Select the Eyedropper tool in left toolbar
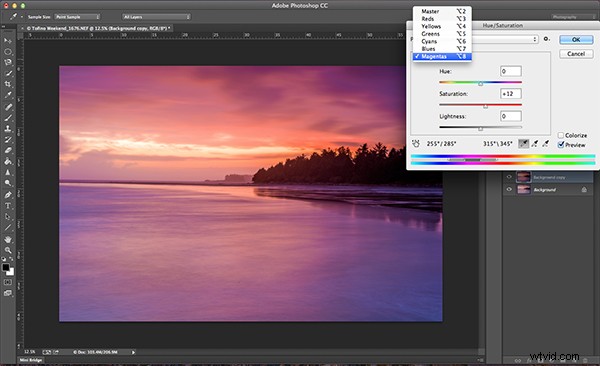Viewport: 600px width, 366px height. pos(8,95)
